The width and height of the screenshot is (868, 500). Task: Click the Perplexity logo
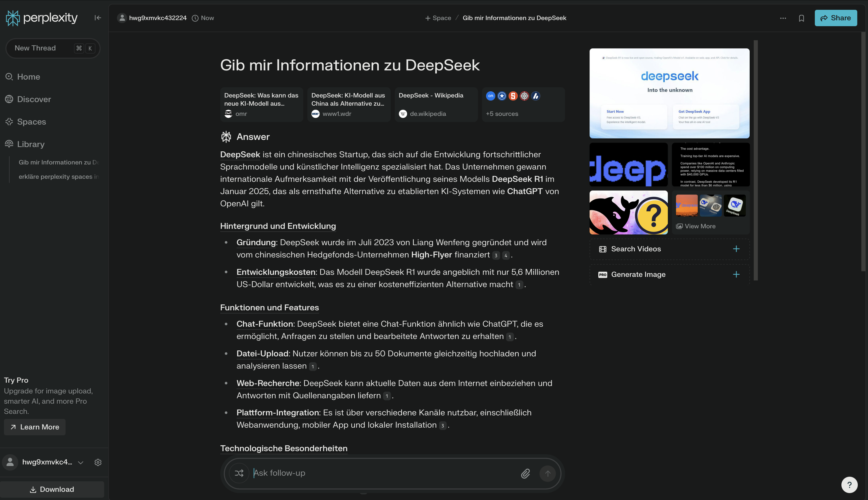[x=42, y=18]
